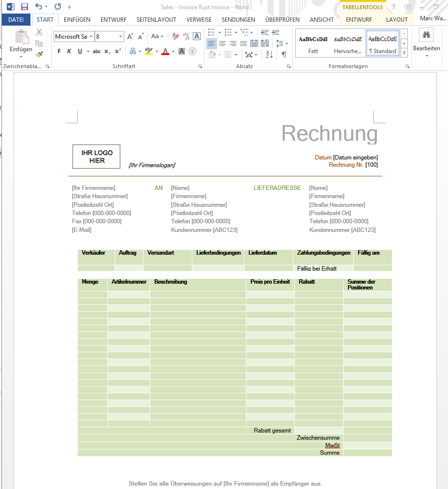Activate the Format Painter brush
This screenshot has height=489, width=448.
(x=39, y=55)
